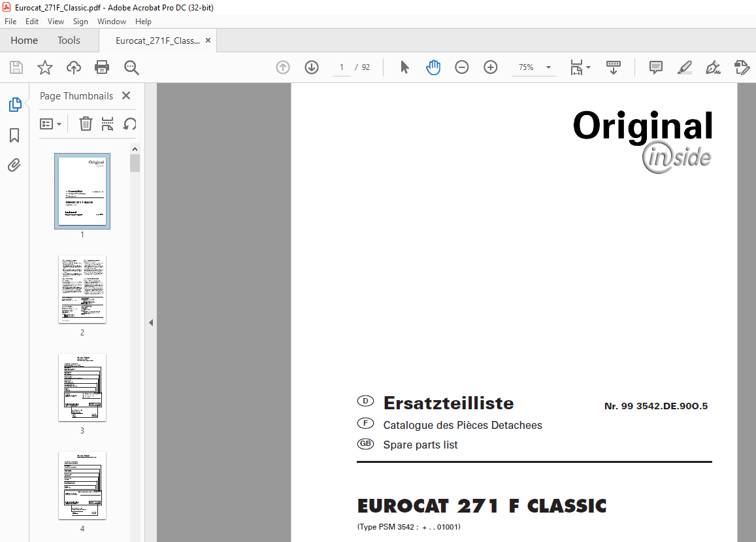This screenshot has height=542, width=756.
Task: Open the Sign menu
Action: point(80,21)
